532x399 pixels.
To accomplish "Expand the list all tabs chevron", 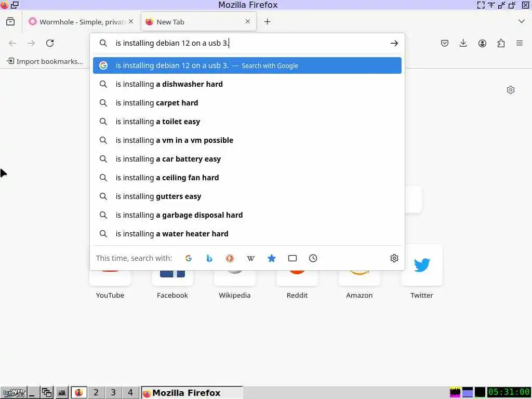I will pyautogui.click(x=522, y=21).
